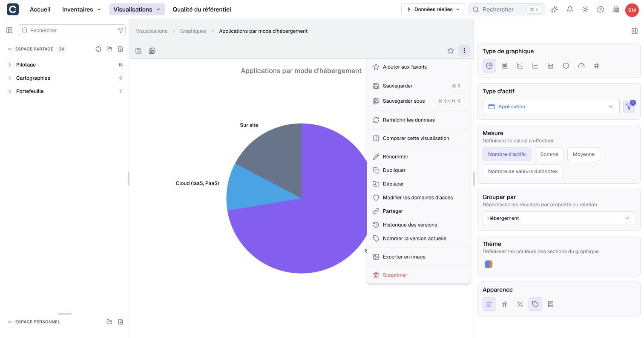Open the help question mark icon

pos(601,9)
